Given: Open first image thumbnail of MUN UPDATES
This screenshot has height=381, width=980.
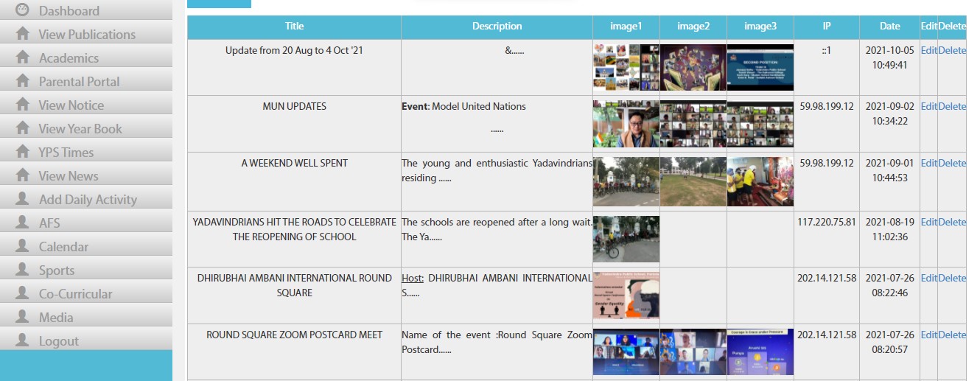Looking at the screenshot, I should 626,124.
